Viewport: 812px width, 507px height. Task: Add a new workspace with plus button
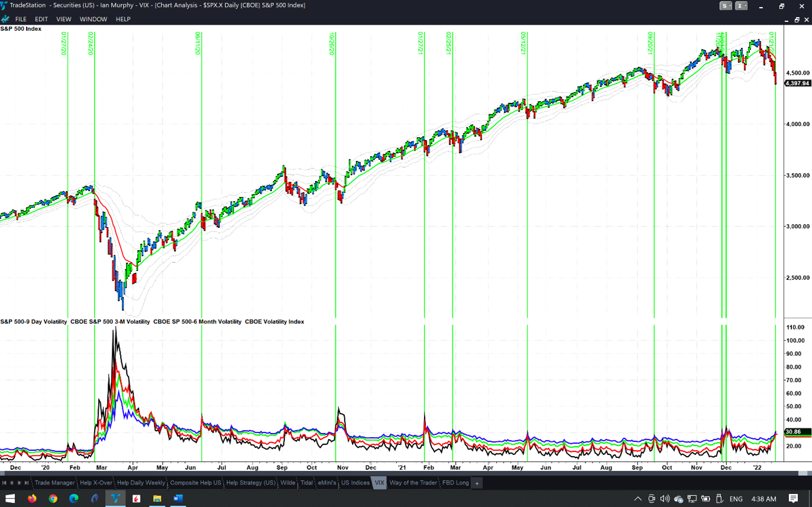tap(477, 483)
